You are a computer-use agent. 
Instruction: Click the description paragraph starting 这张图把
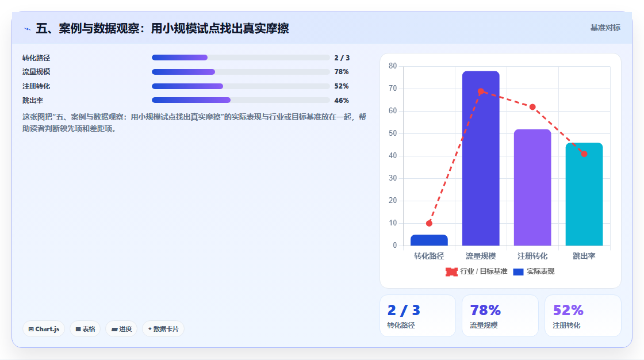tap(194, 122)
